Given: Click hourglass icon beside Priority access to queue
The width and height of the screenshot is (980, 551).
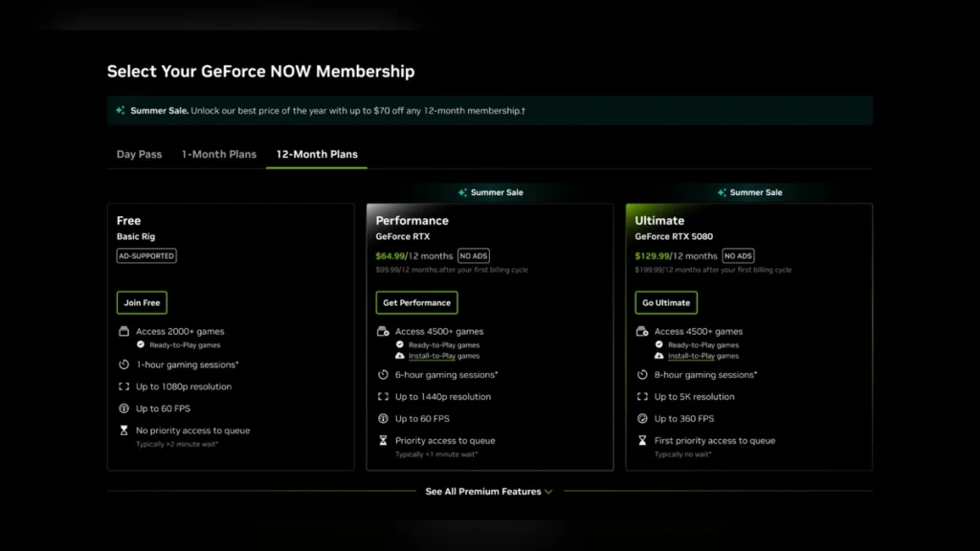Looking at the screenshot, I should [383, 440].
